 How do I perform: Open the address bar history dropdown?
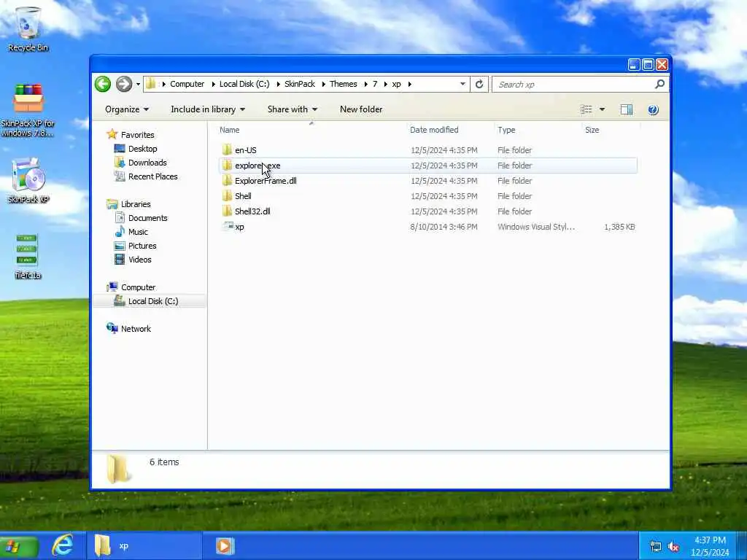tap(462, 85)
